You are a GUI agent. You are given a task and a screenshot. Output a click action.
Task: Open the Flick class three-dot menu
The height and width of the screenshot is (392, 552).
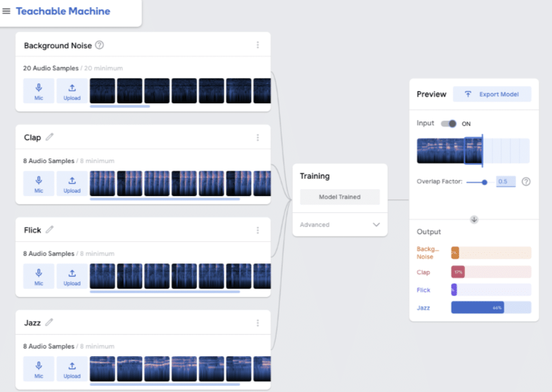pos(257,230)
